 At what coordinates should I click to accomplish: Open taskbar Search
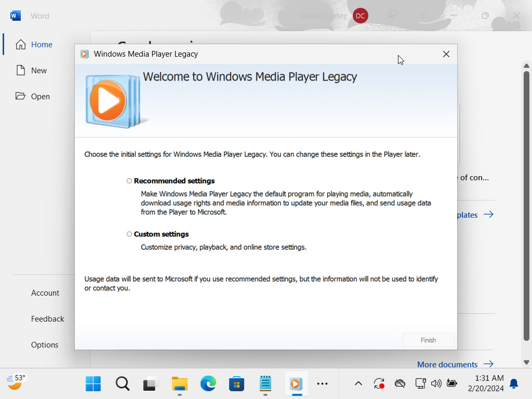click(x=123, y=384)
